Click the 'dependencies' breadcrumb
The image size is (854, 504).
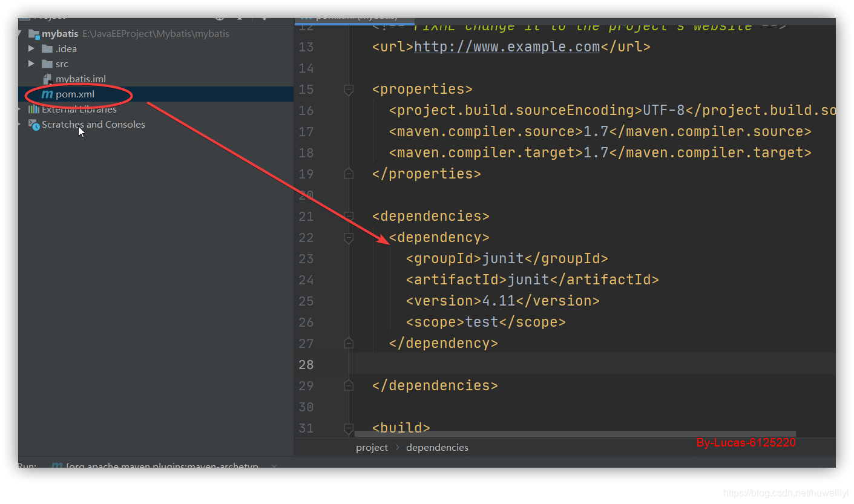(437, 448)
